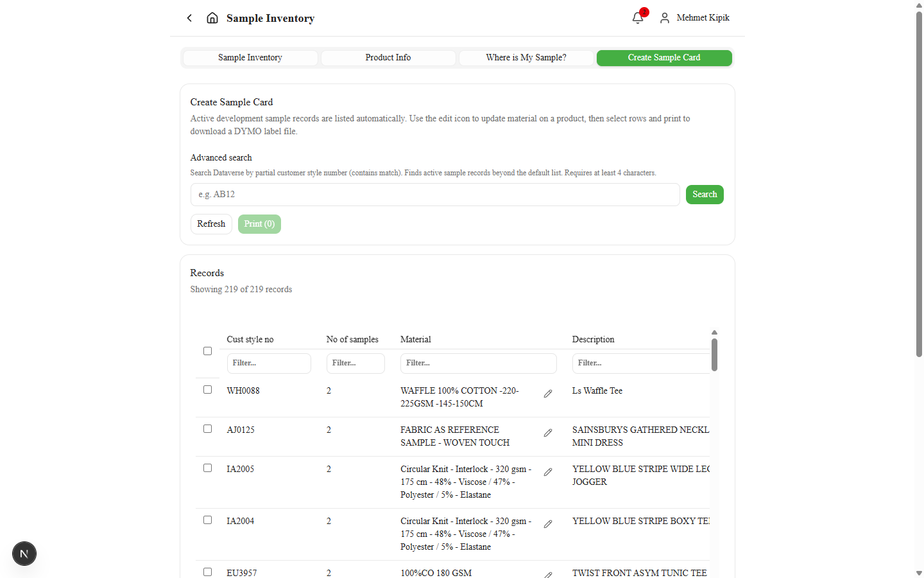Click the table scrollbar up arrow
This screenshot has height=578, width=924.
pyautogui.click(x=714, y=333)
